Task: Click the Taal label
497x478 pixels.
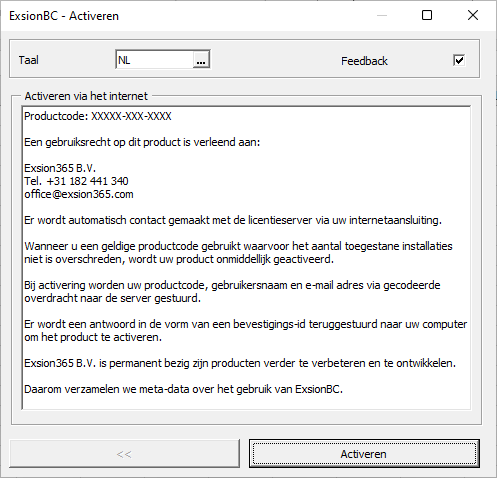Action: tap(29, 60)
